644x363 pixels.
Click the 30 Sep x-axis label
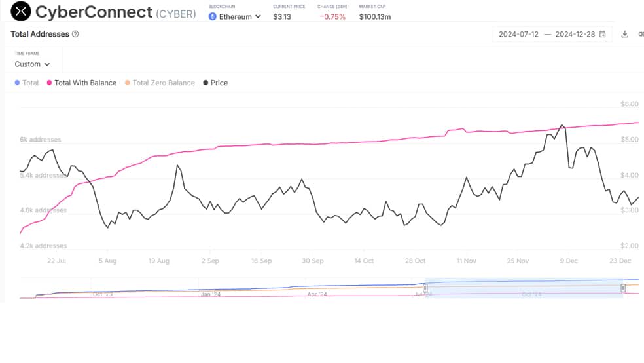(x=313, y=261)
